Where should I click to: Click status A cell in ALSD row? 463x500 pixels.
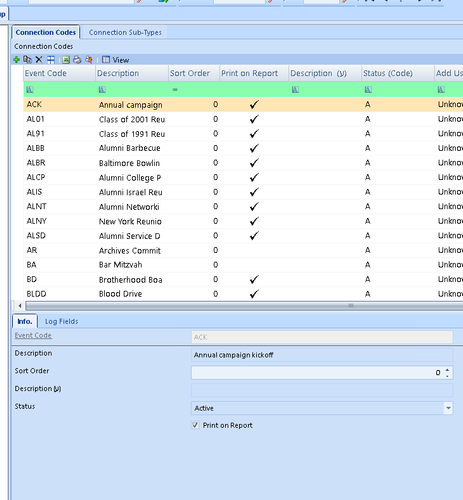pyautogui.click(x=398, y=236)
